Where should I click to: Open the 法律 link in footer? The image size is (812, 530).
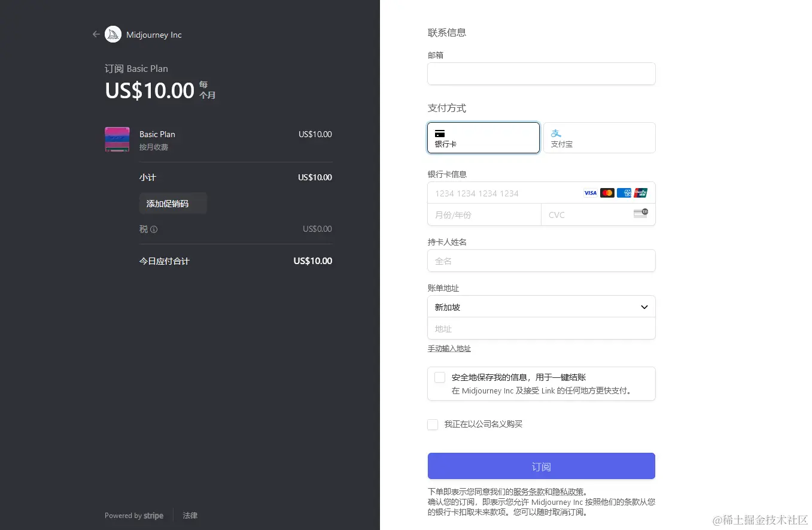click(190, 516)
